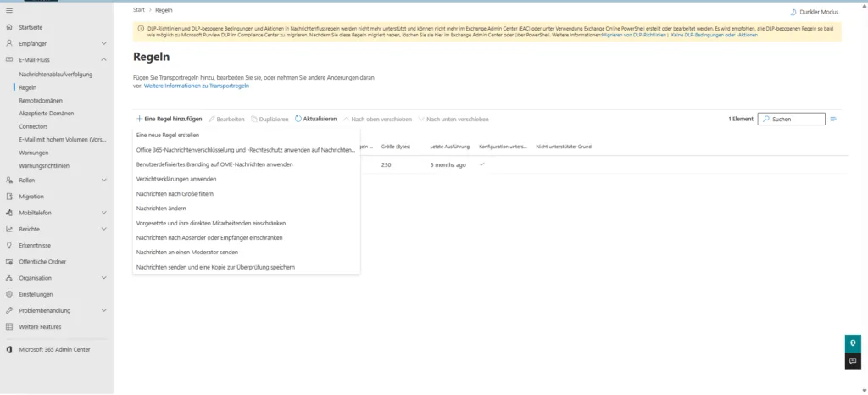Click the Startseite home icon in sidebar
This screenshot has width=868, height=395.
(9, 26)
